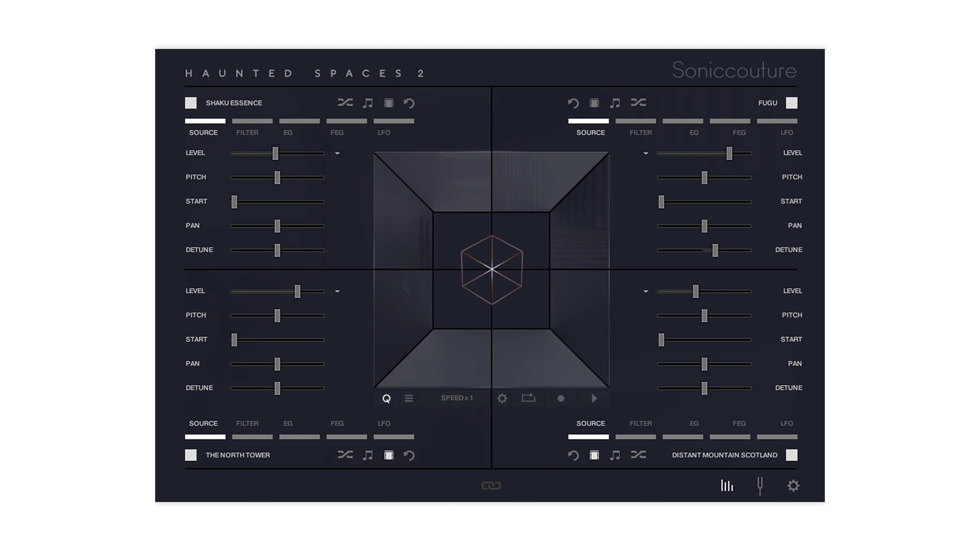This screenshot has height=551, width=980.
Task: Open global settings gear at bottom right
Action: (793, 486)
